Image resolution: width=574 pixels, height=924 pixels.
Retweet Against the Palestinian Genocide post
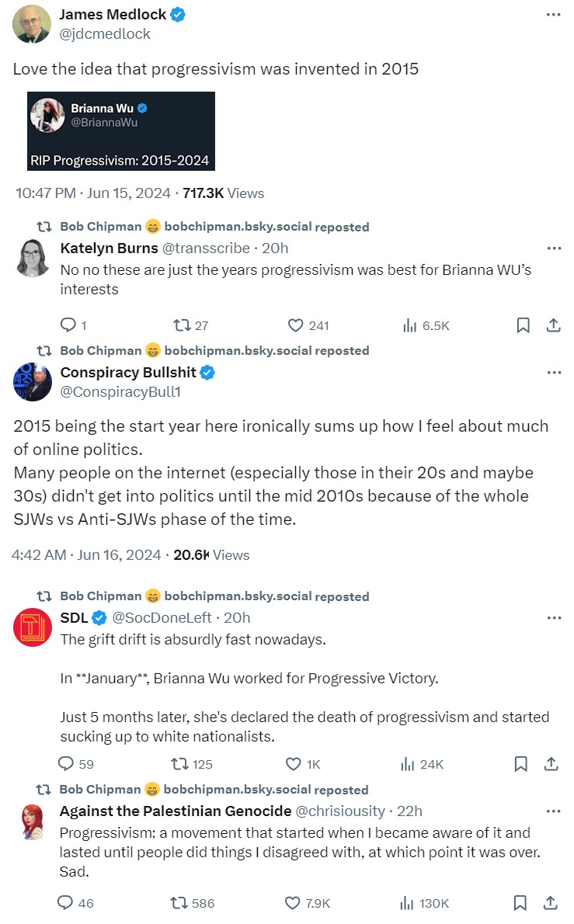pyautogui.click(x=179, y=903)
